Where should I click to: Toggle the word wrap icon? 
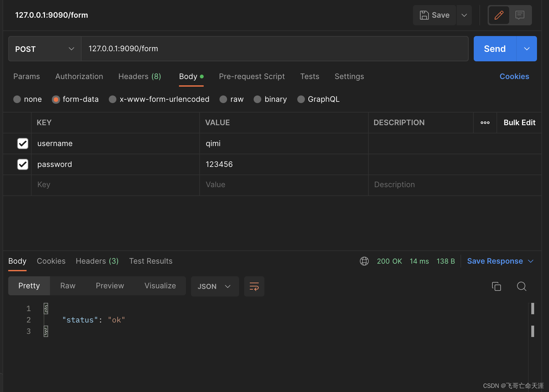(x=254, y=286)
